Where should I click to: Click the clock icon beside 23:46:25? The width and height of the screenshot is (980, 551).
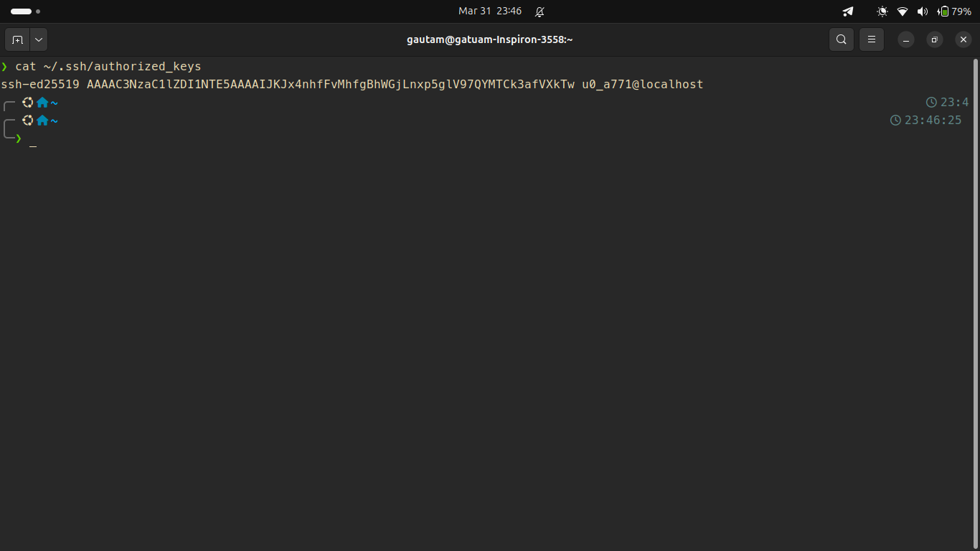coord(895,121)
